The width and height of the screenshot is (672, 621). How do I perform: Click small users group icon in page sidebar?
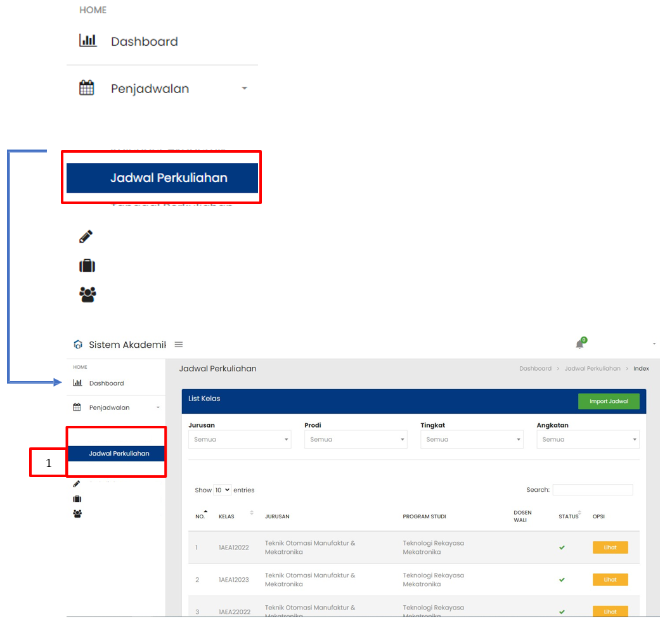click(77, 513)
